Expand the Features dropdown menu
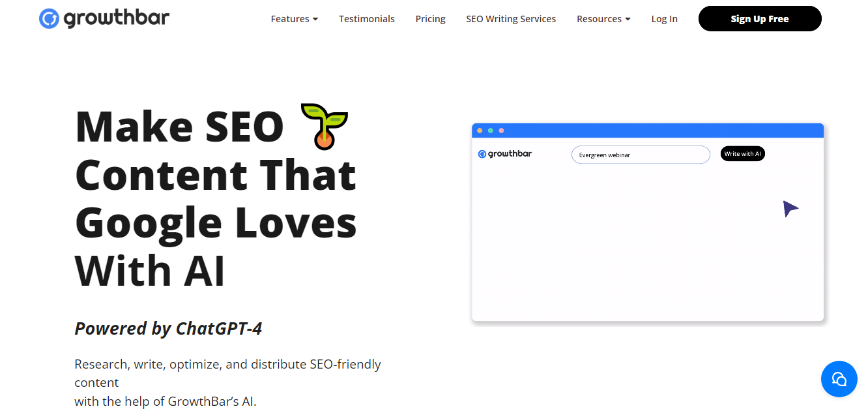 point(294,19)
